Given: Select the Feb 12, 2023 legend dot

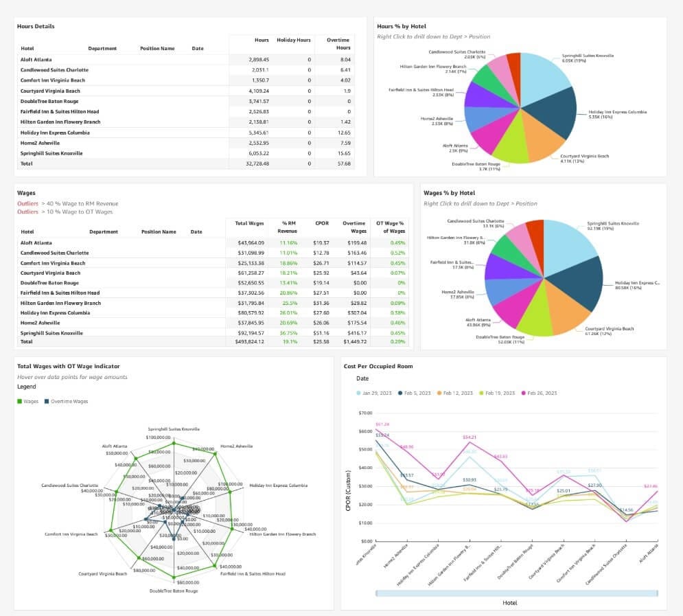Looking at the screenshot, I should coord(439,393).
